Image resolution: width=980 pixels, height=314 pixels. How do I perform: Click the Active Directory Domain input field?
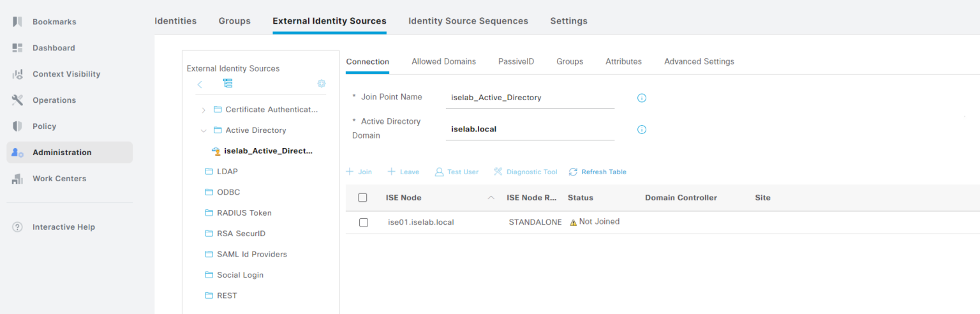530,130
